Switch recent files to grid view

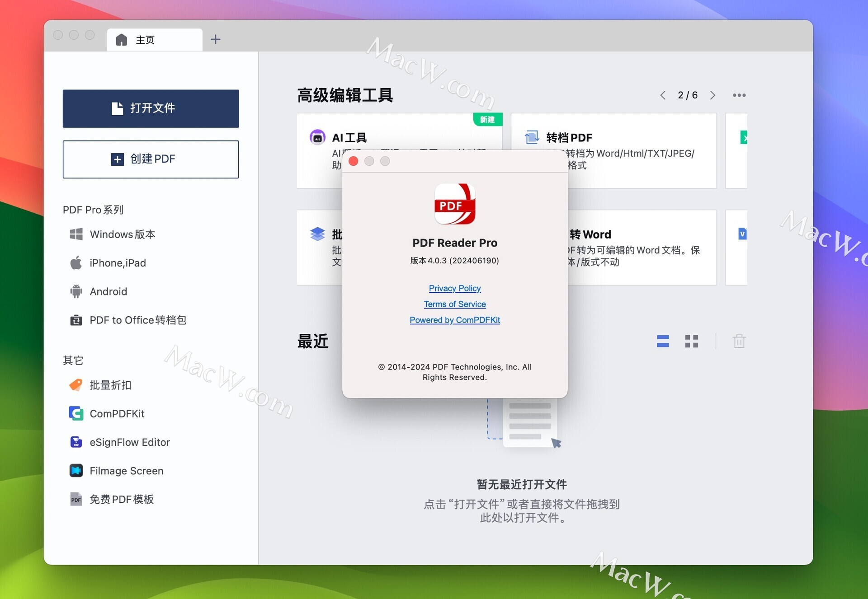(691, 341)
